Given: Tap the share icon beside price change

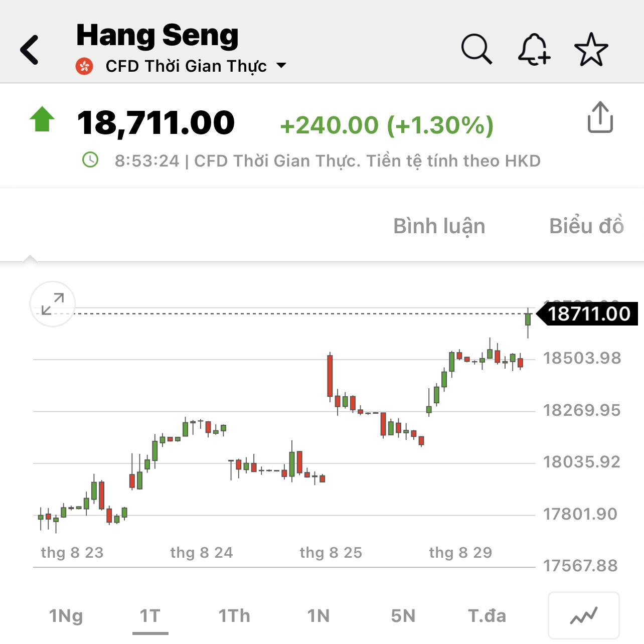Looking at the screenshot, I should (600, 118).
